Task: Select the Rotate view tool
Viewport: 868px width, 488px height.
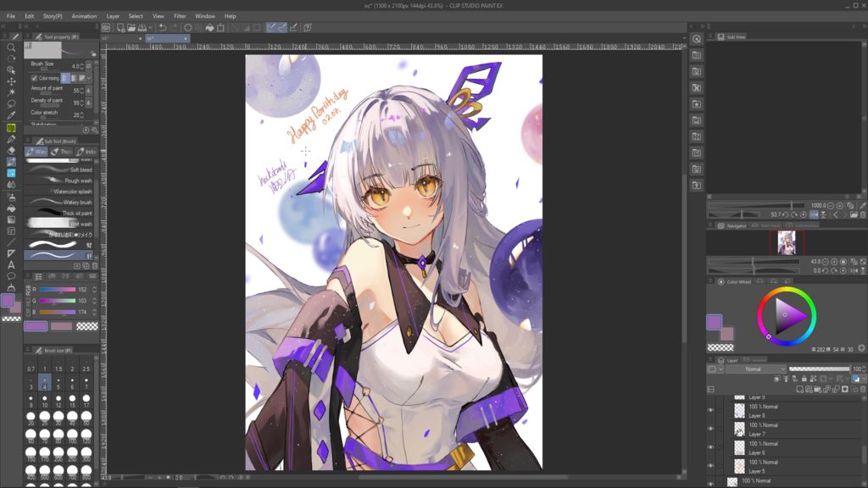Action: tap(11, 58)
